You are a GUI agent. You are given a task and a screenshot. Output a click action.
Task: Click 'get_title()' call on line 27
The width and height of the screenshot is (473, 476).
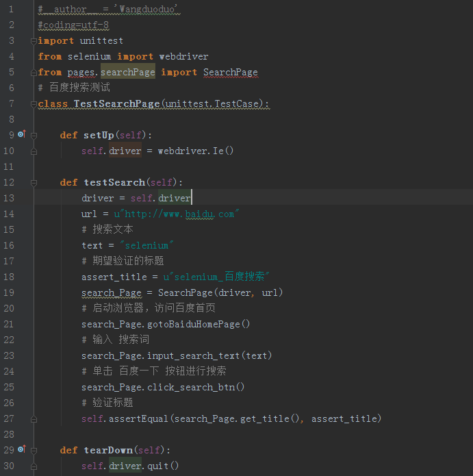point(270,419)
